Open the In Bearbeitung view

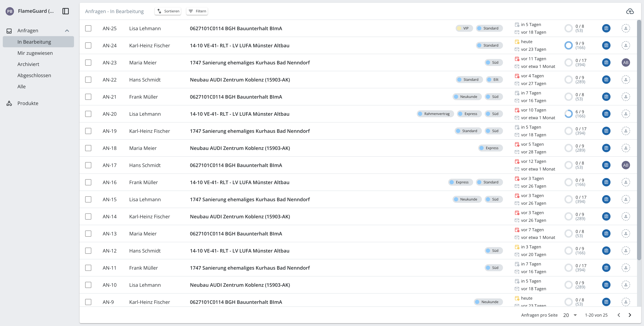pyautogui.click(x=38, y=42)
